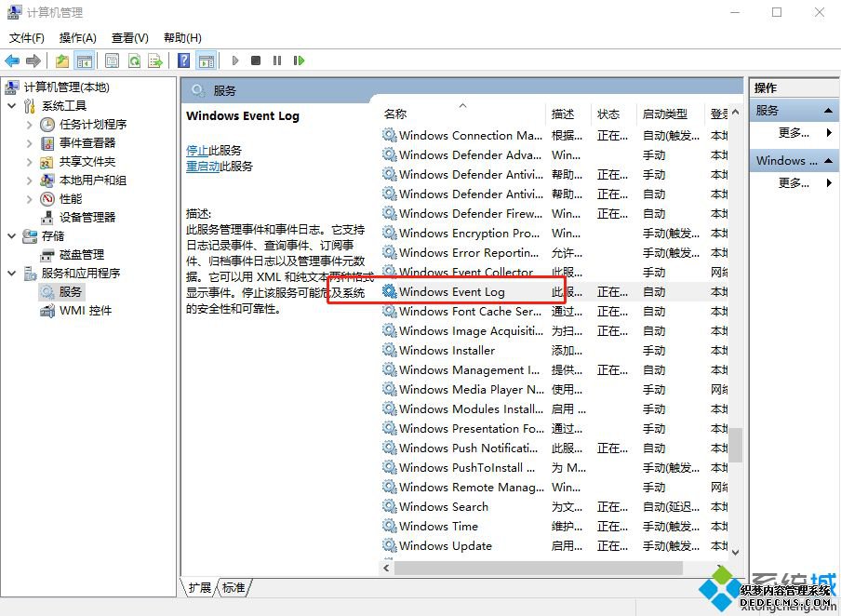
Task: Click the horizontal scroll left arrow
Action: (386, 568)
